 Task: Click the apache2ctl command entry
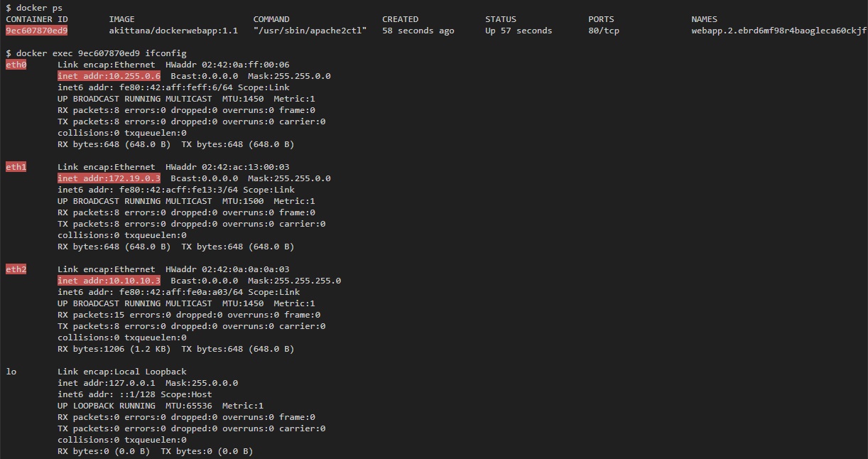(x=310, y=31)
